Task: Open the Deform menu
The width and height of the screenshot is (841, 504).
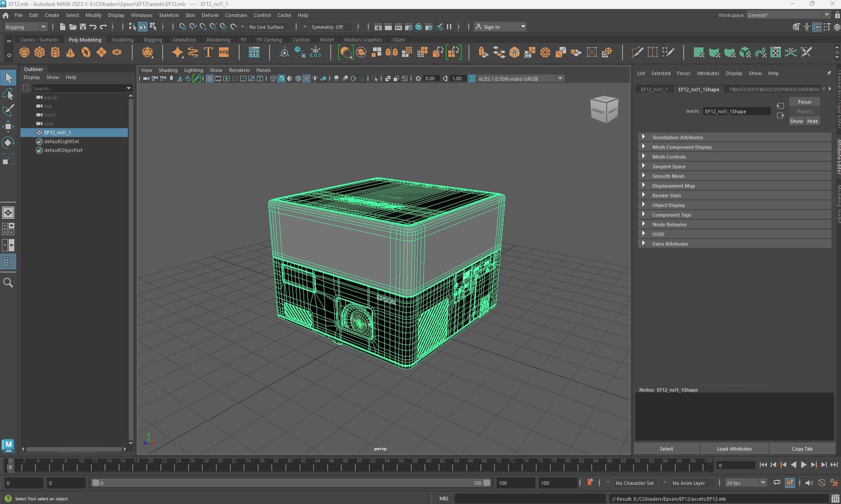Action: pos(210,15)
